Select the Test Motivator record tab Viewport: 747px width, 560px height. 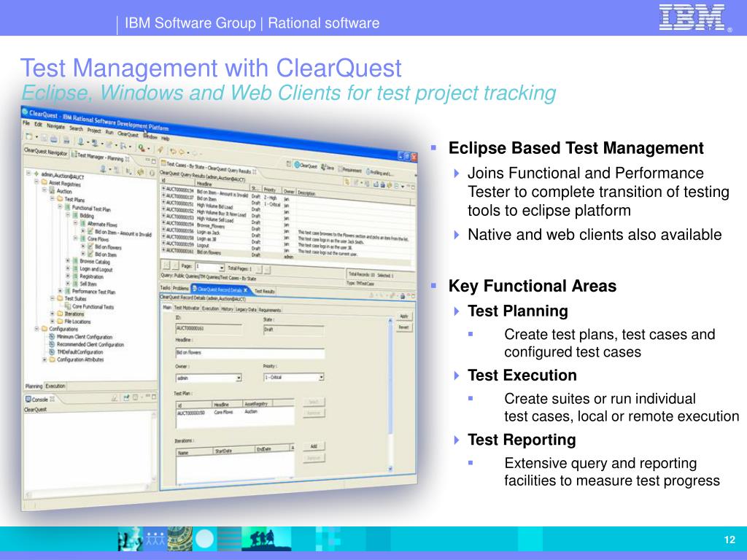[x=187, y=308]
